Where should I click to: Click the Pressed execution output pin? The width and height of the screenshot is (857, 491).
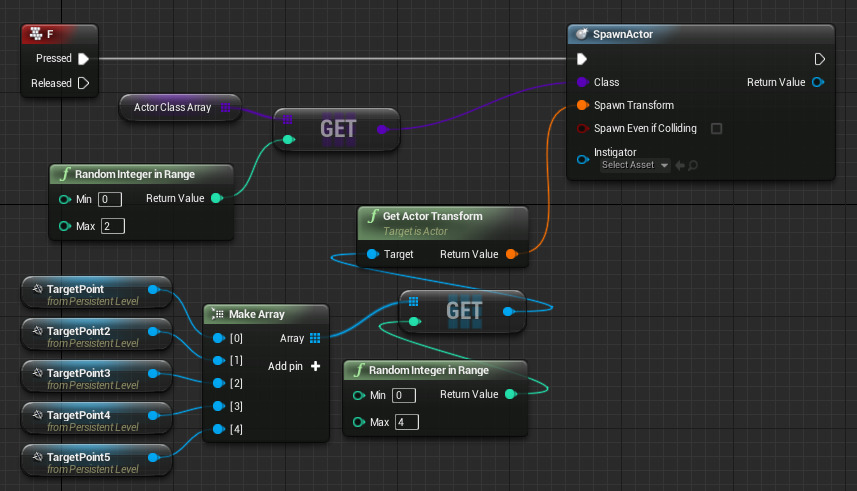coord(84,59)
